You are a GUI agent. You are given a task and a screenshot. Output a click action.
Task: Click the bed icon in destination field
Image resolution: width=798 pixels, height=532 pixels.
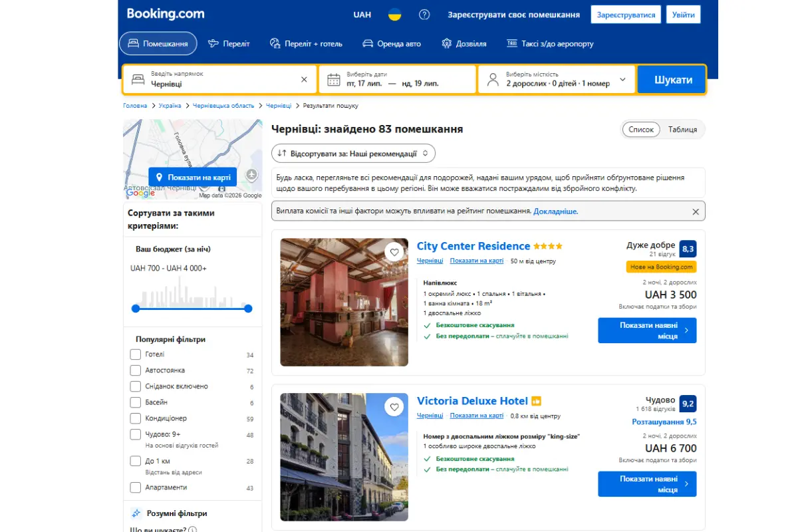138,80
